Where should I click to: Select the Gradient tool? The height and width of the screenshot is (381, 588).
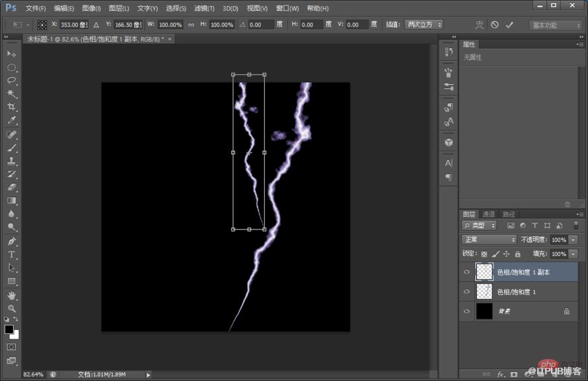point(12,200)
